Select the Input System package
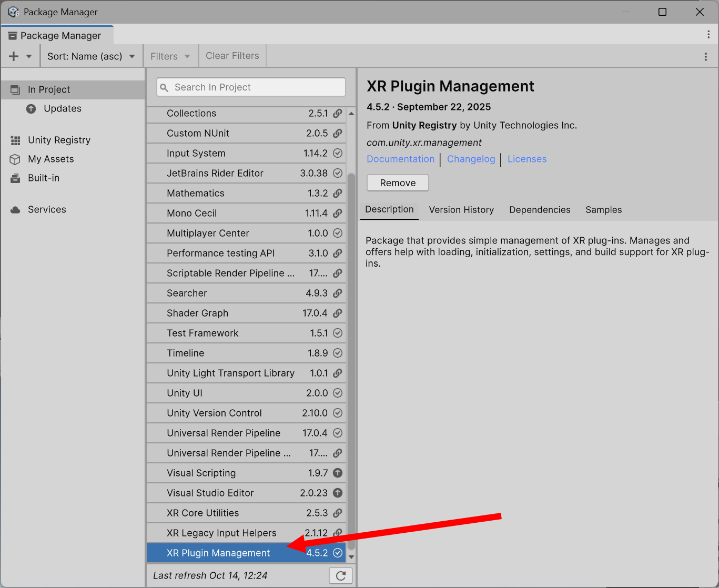Viewport: 719px width, 588px height. (246, 153)
